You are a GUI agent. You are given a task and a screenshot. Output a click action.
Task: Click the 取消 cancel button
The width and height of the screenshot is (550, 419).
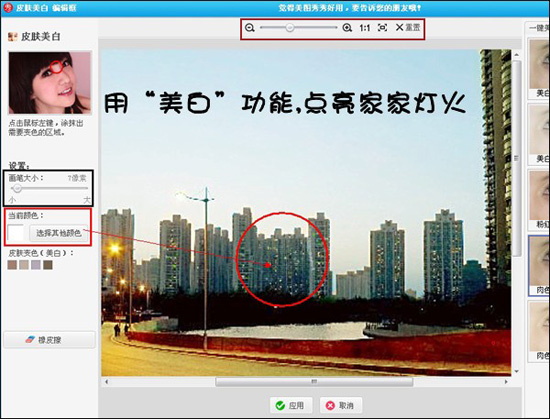pos(341,406)
